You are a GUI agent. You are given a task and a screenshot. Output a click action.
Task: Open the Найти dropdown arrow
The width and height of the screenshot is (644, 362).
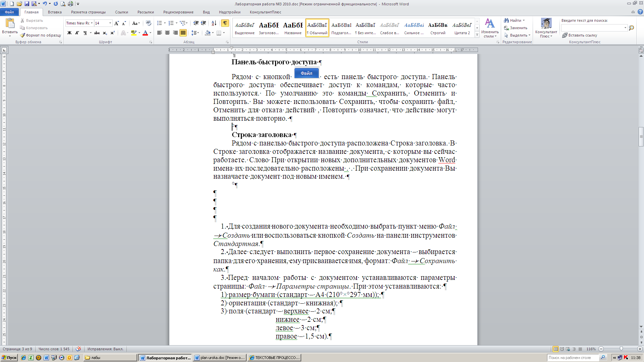pos(524,20)
